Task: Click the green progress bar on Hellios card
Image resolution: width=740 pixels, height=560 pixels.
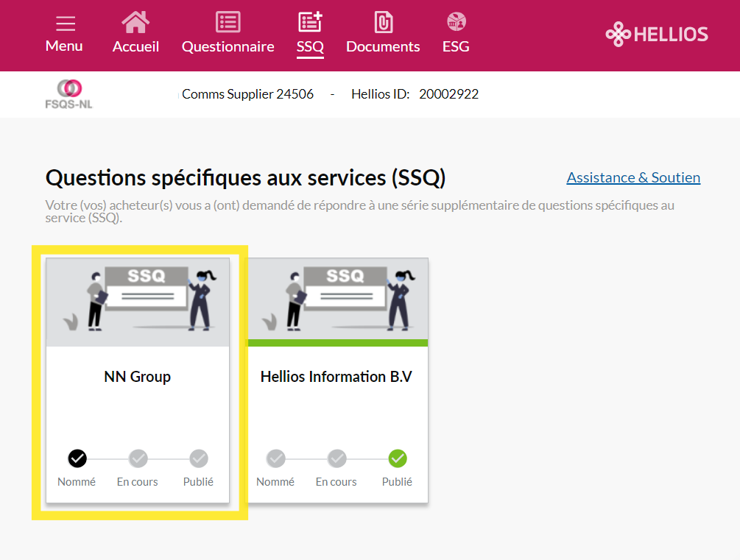Action: 338,343
